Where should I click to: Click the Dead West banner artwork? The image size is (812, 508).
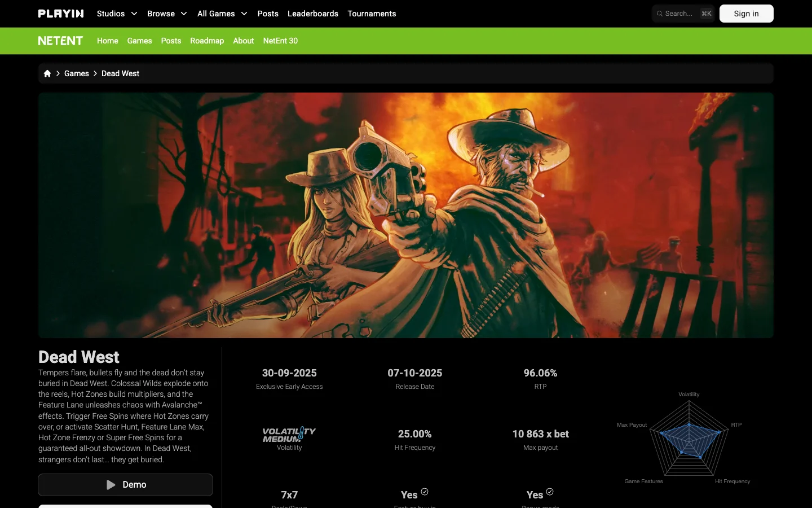(406, 215)
